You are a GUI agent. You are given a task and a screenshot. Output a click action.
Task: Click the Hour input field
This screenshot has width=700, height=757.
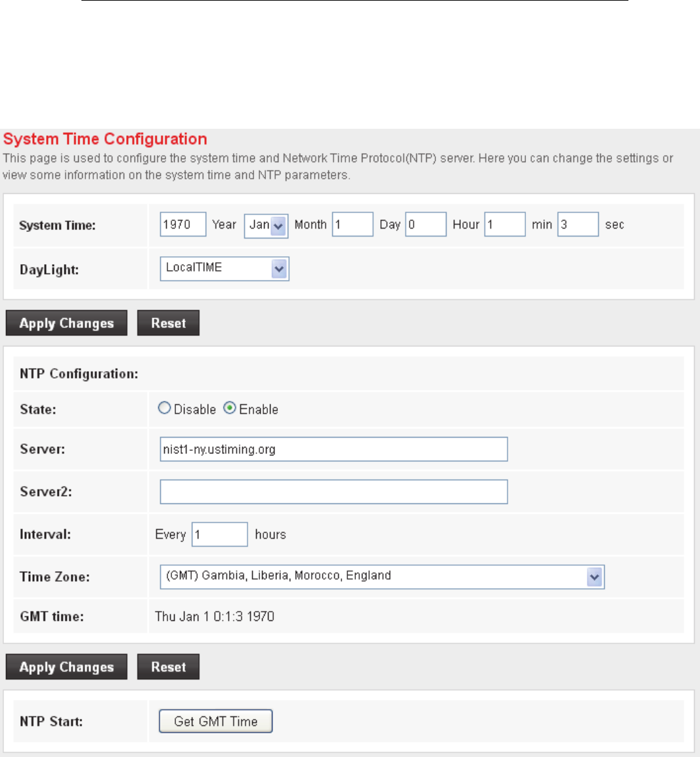pyautogui.click(x=426, y=224)
